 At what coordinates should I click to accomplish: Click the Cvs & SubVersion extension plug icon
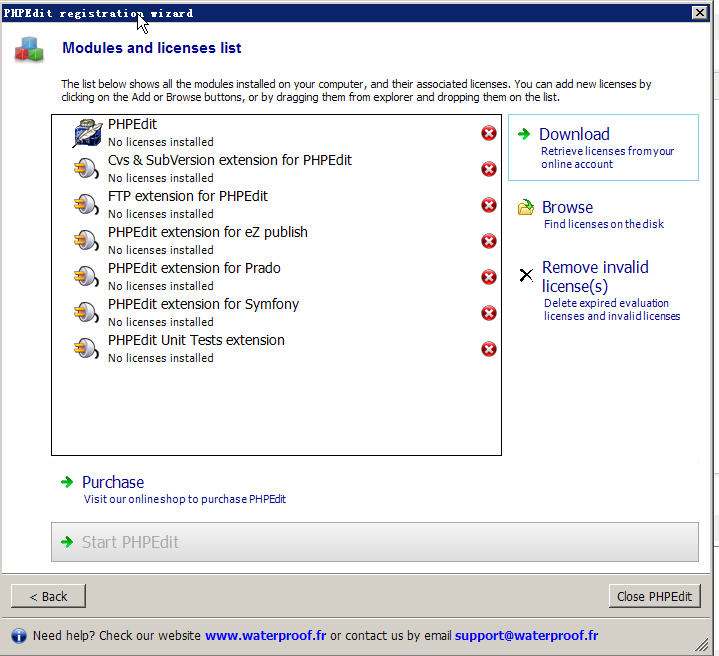point(86,169)
